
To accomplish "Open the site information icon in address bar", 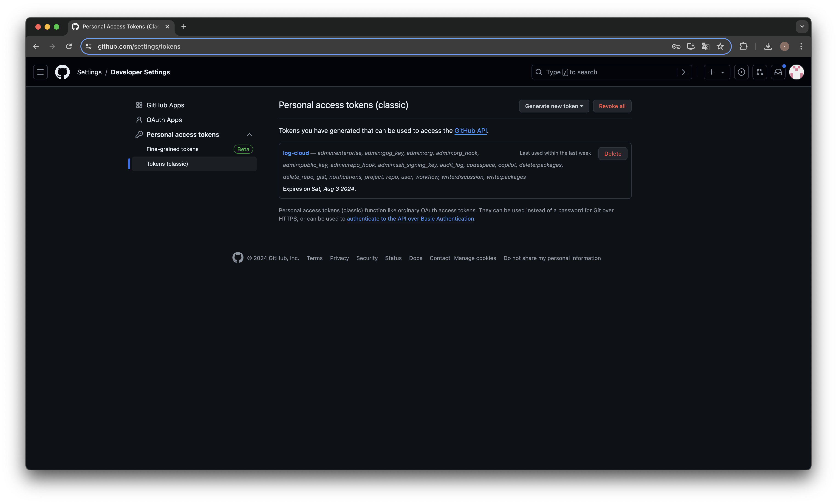I will click(x=89, y=46).
